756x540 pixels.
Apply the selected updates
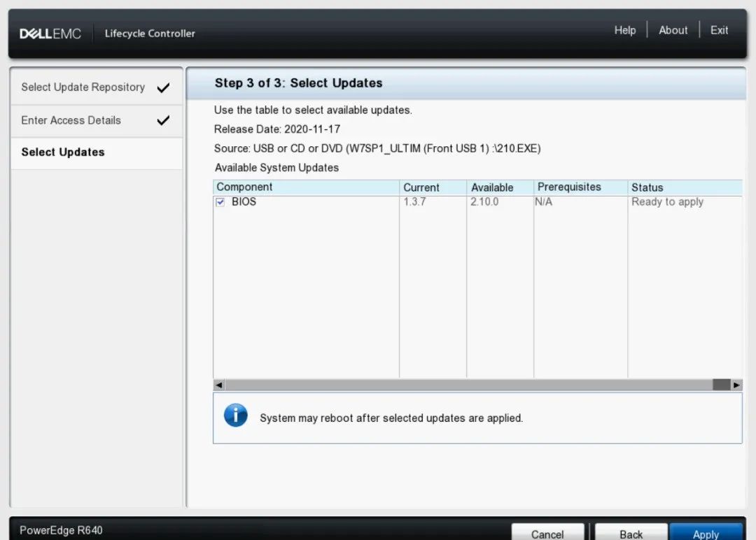[706, 533]
